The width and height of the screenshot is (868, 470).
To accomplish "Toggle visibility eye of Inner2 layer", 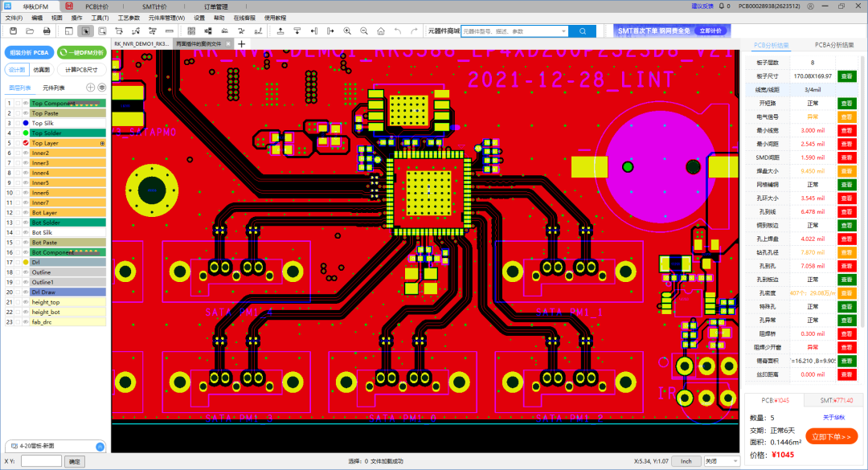I will (26, 153).
